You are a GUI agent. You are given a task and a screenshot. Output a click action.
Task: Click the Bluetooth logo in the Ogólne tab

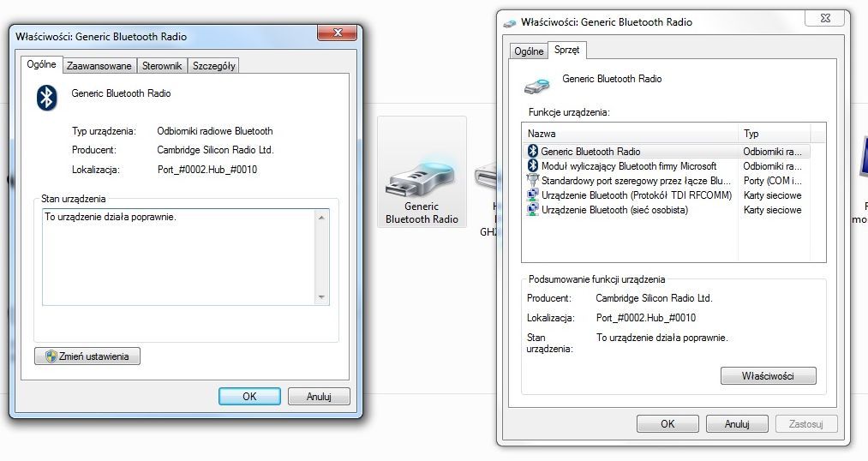(x=46, y=97)
